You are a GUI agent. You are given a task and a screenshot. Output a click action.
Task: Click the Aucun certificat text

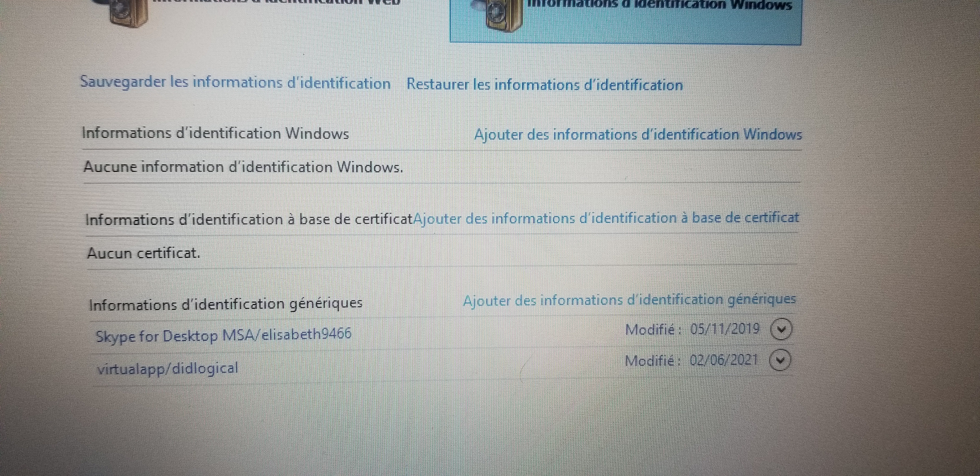[143, 253]
